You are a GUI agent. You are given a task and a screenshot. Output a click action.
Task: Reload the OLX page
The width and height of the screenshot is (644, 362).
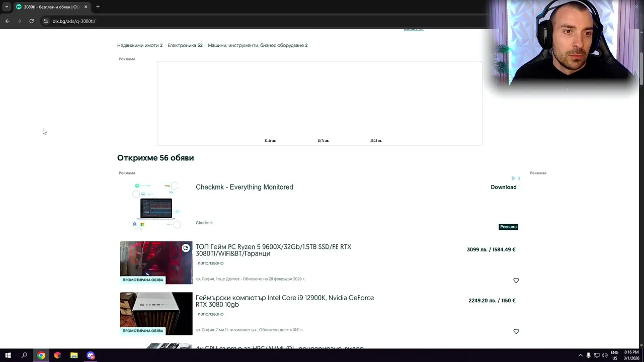(31, 21)
